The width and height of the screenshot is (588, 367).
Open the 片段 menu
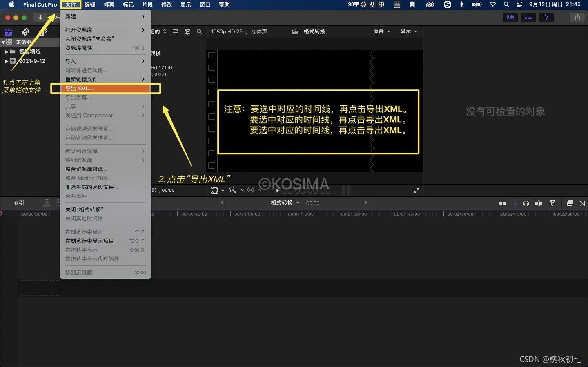[147, 4]
